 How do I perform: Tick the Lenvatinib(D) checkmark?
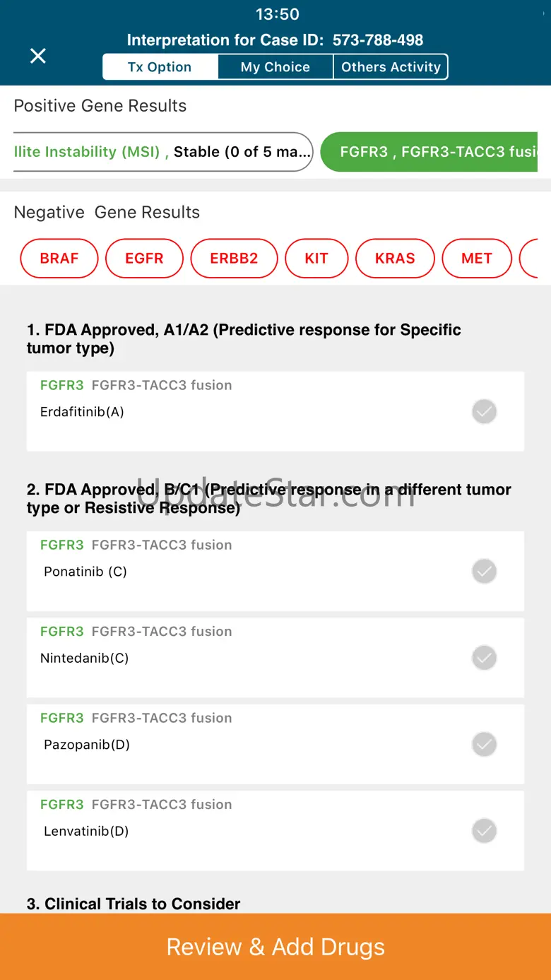click(484, 831)
